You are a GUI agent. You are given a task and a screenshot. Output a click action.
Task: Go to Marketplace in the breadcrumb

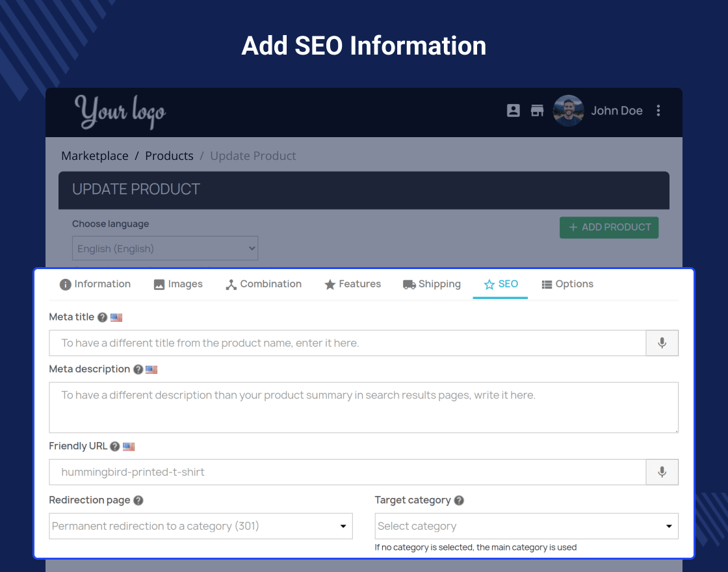[x=95, y=155]
